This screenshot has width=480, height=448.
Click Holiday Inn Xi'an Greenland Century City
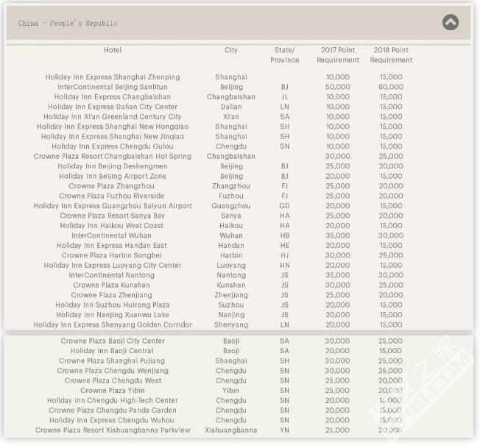[113, 116]
